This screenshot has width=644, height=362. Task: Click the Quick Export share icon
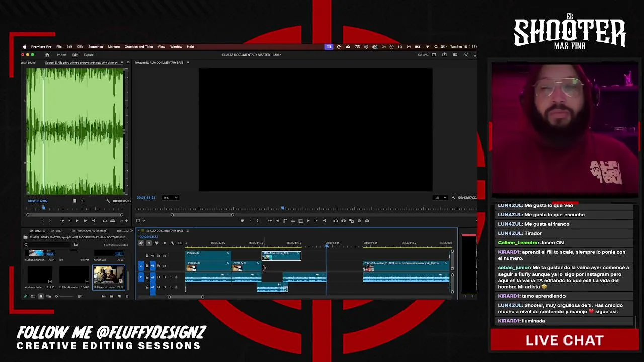pos(445,55)
